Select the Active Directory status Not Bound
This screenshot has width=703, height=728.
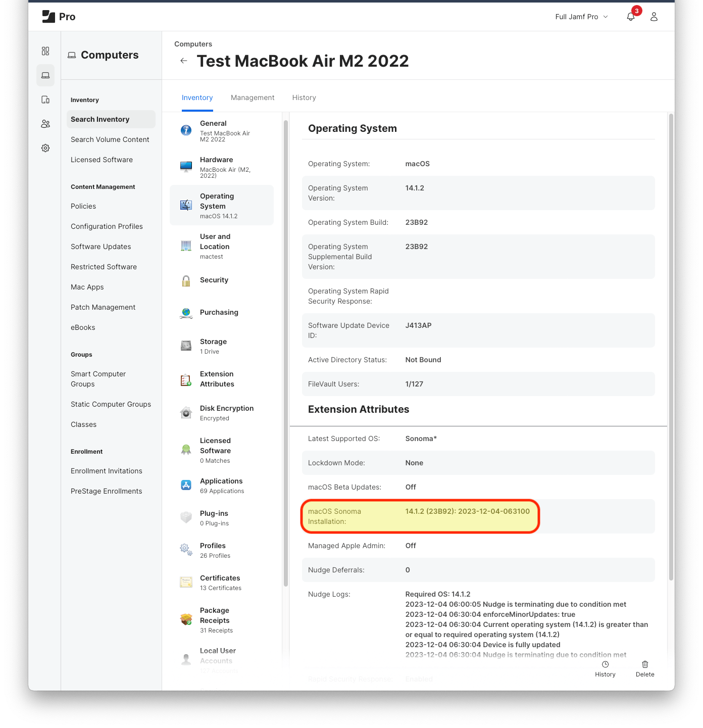tap(423, 360)
